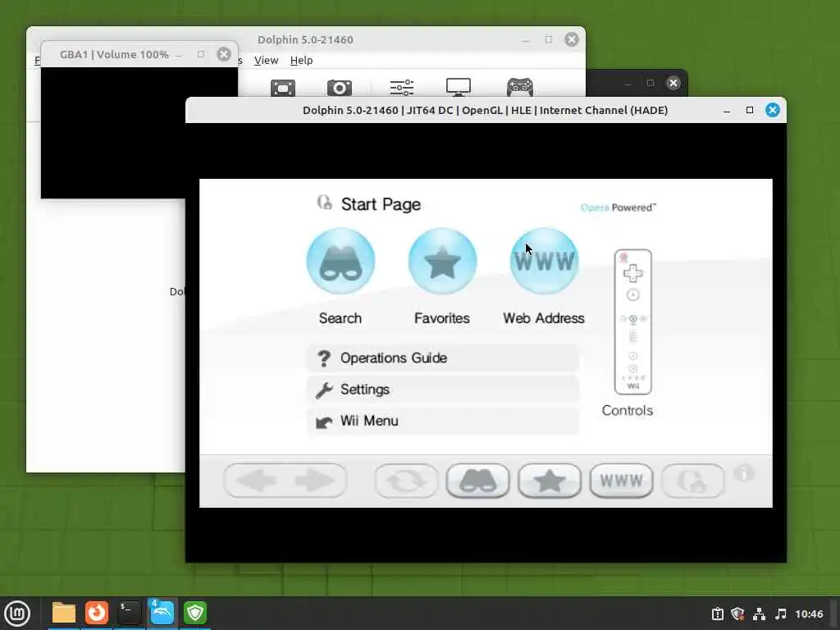Open the Search binoculars bubble on Start Page
The height and width of the screenshot is (630, 840).
[340, 261]
